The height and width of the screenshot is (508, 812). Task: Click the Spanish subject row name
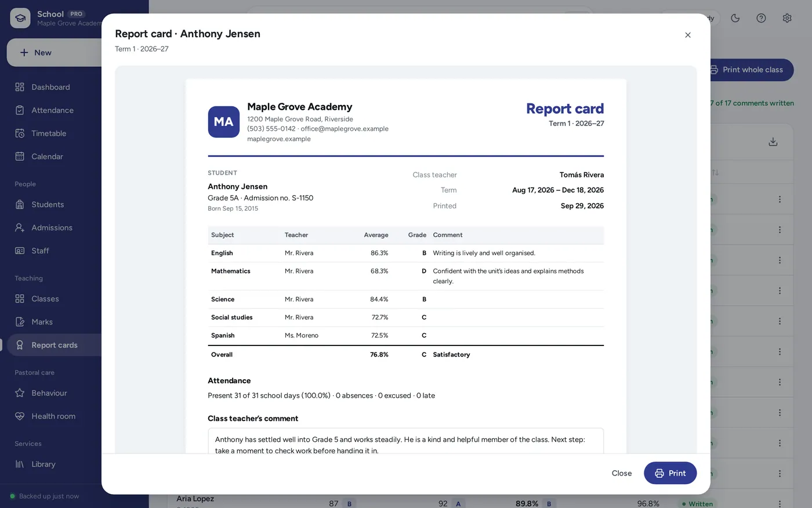click(223, 336)
